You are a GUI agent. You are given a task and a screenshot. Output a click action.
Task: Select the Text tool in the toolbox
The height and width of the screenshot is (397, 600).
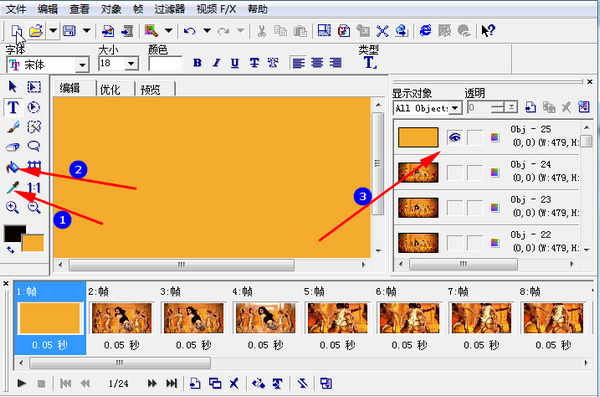pos(13,107)
